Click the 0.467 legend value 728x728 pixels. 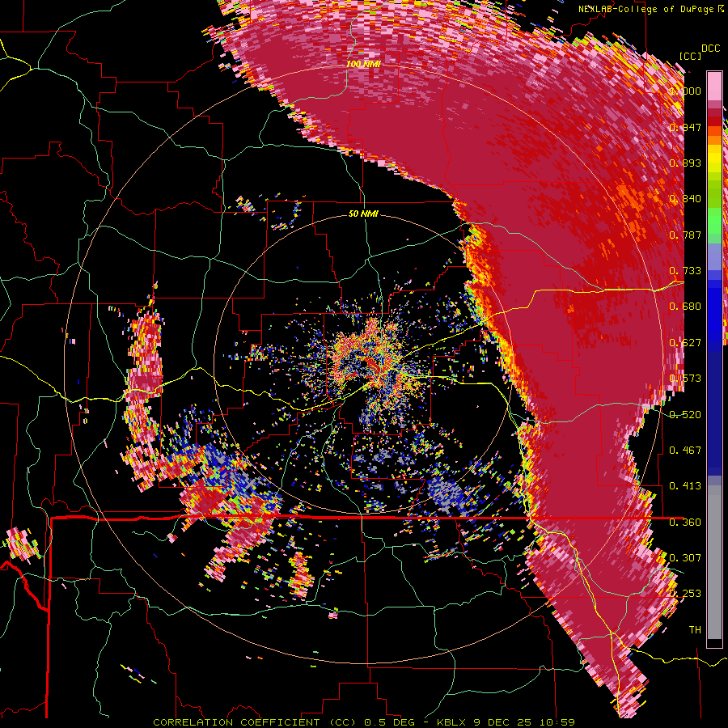(x=685, y=451)
